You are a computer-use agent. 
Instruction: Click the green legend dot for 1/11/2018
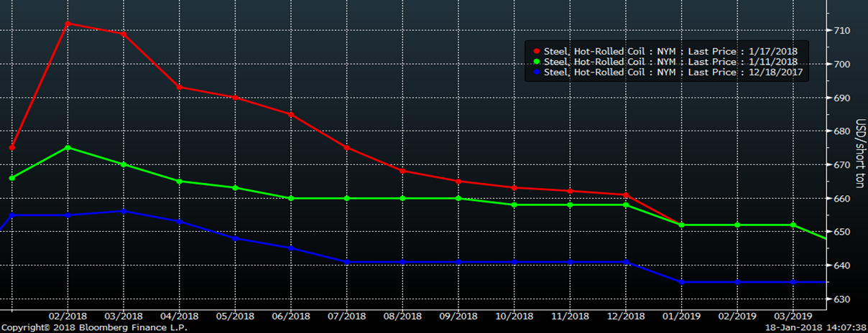click(x=537, y=62)
